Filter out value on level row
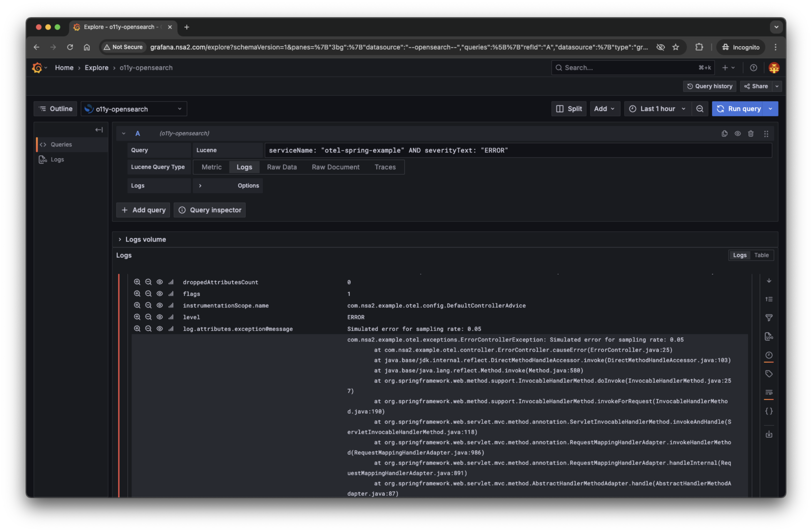 click(148, 317)
